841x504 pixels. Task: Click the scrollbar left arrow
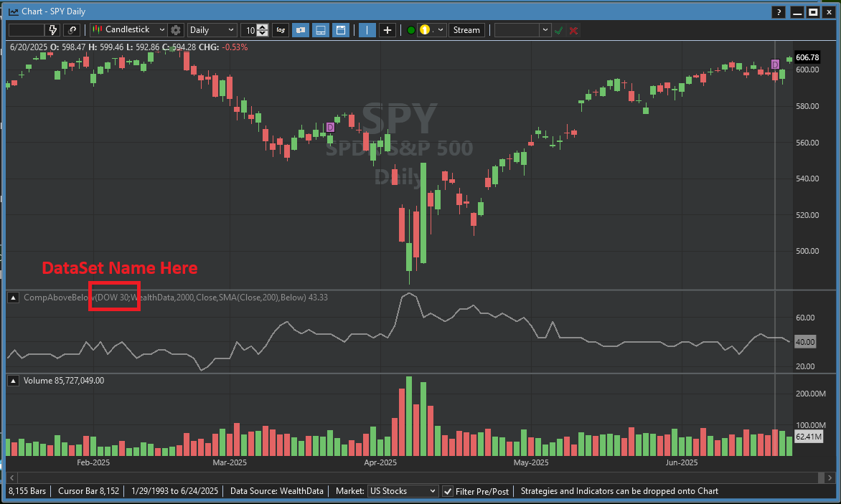click(x=11, y=477)
